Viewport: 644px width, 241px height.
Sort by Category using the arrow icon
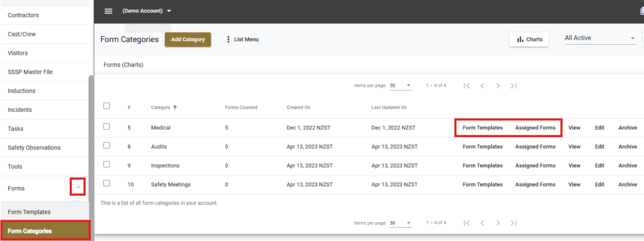click(x=175, y=108)
